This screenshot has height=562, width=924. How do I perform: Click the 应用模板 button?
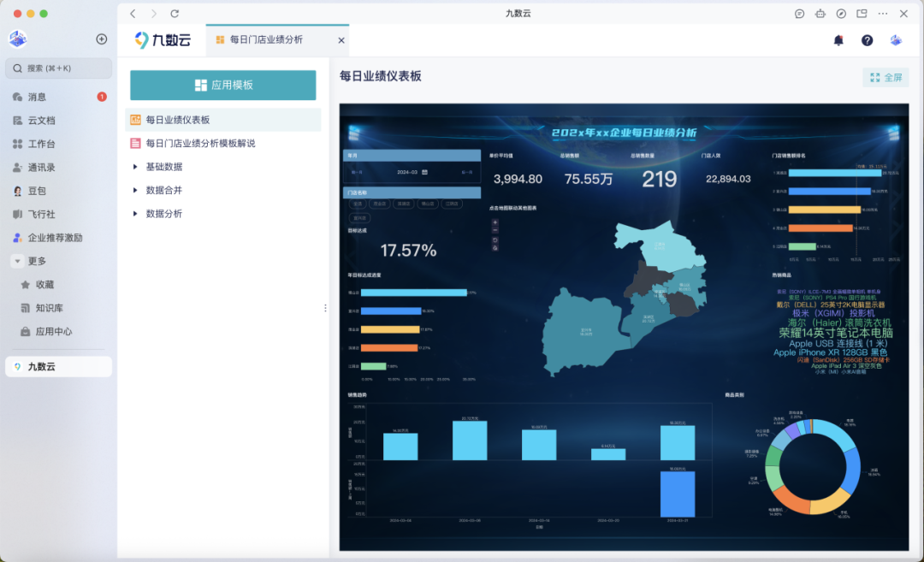tap(222, 85)
